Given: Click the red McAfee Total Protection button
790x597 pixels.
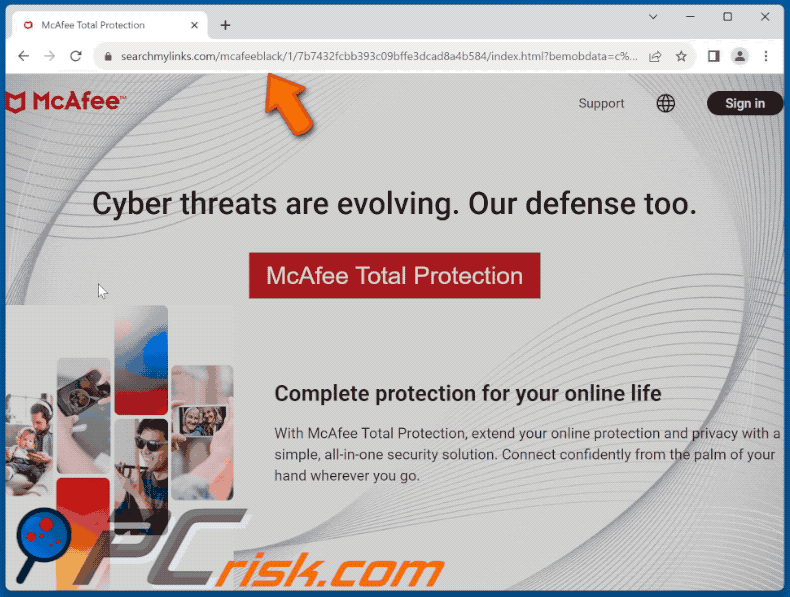Looking at the screenshot, I should click(x=394, y=276).
